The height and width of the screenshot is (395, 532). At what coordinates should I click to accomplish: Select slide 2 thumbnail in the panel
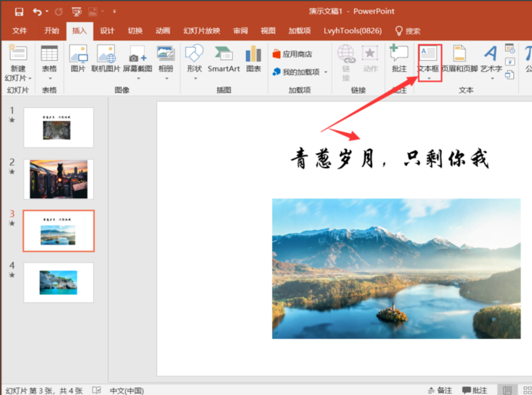pyautogui.click(x=58, y=179)
